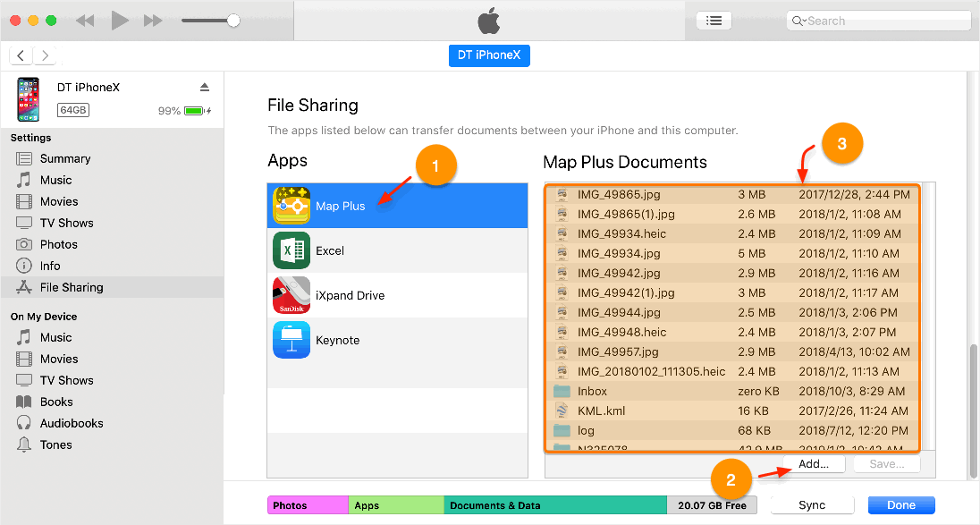Click the iPhone device thumbnail
Screen dimensions: 980x525
tap(28, 99)
